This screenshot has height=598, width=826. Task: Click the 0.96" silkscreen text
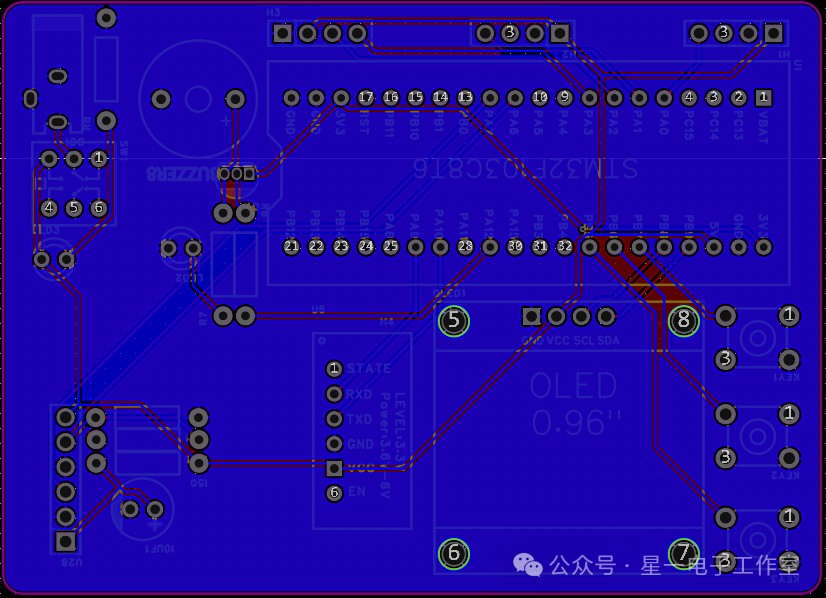click(576, 423)
